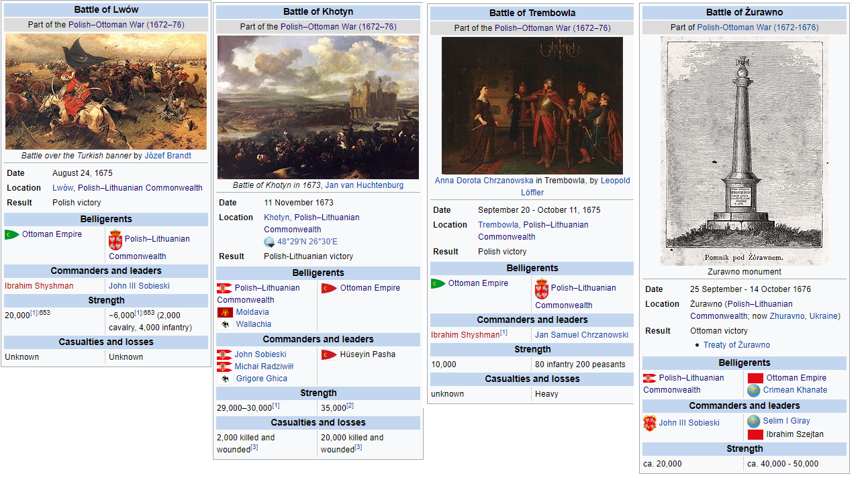Click "80 infantry 200 peasants" strength text

[580, 365]
